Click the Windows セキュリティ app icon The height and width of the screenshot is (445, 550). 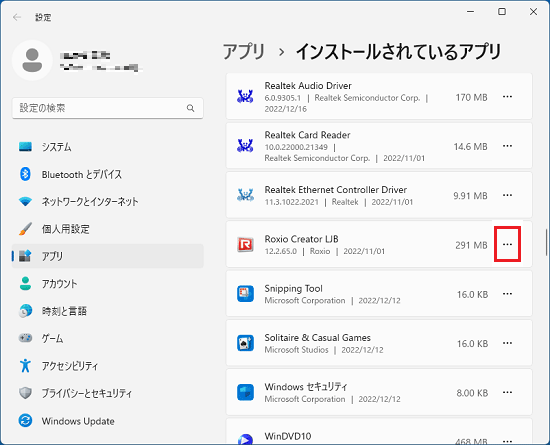[245, 392]
